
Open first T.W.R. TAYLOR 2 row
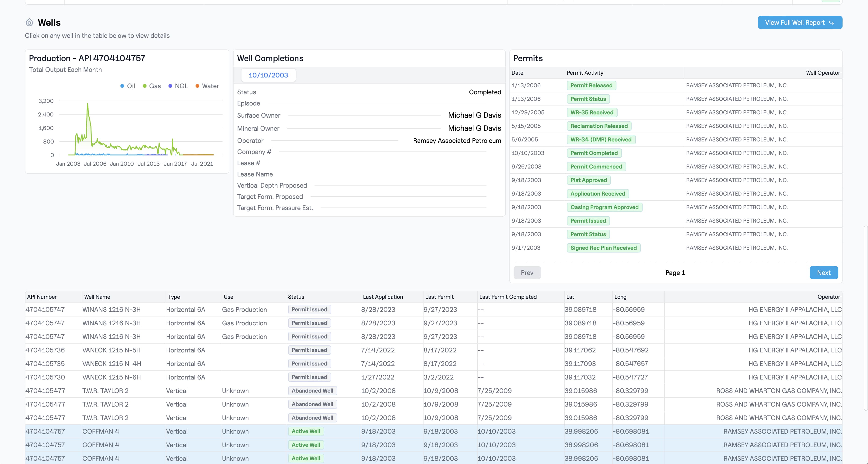pos(105,391)
